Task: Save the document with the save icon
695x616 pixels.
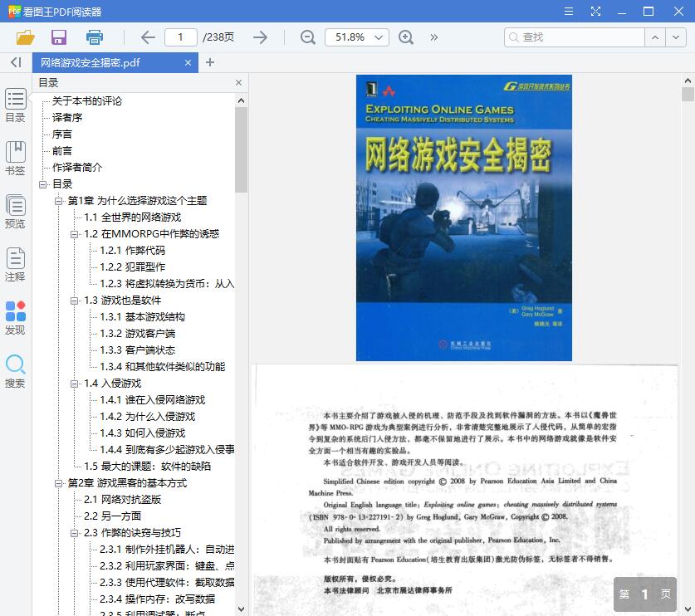Action: 58,37
